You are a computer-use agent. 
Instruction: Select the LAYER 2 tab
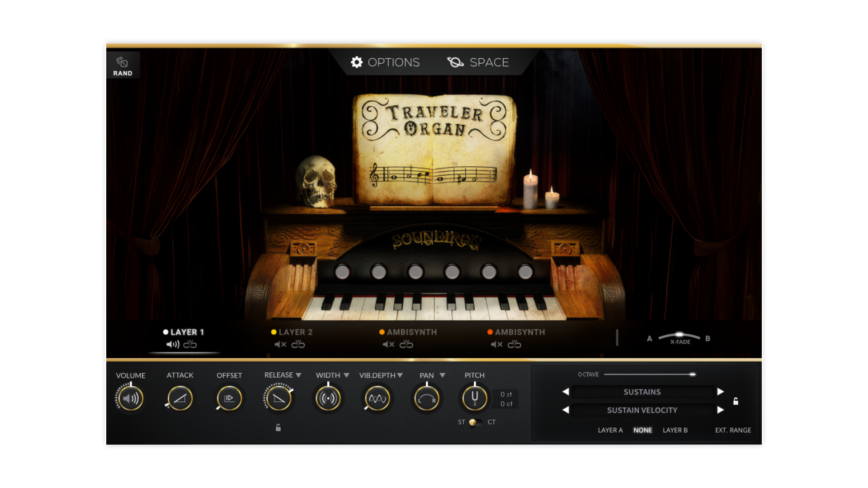coord(295,332)
